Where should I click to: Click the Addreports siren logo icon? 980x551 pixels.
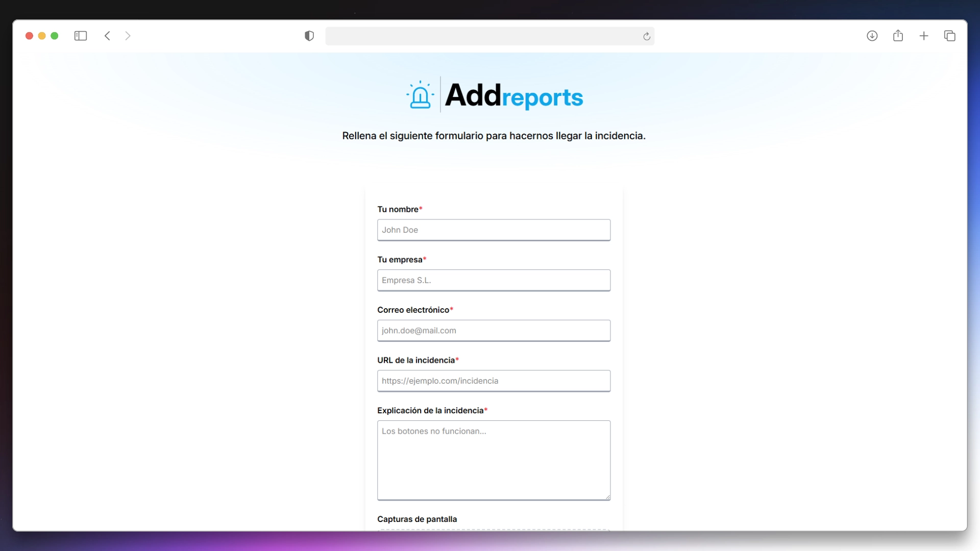coord(420,95)
